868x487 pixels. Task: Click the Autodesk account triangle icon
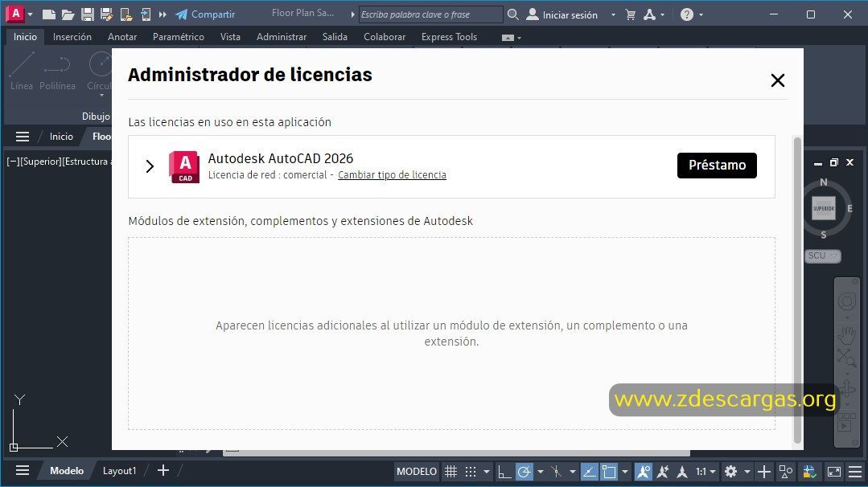point(649,14)
